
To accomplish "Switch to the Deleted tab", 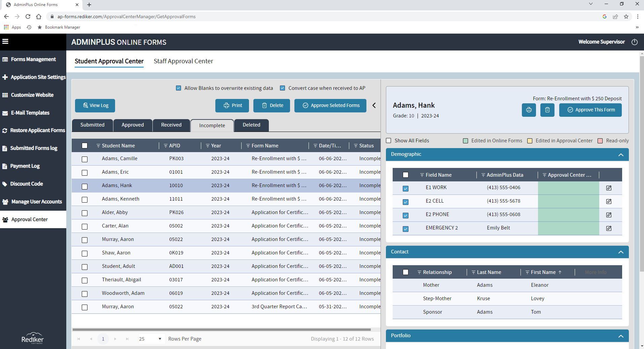I will 251,125.
